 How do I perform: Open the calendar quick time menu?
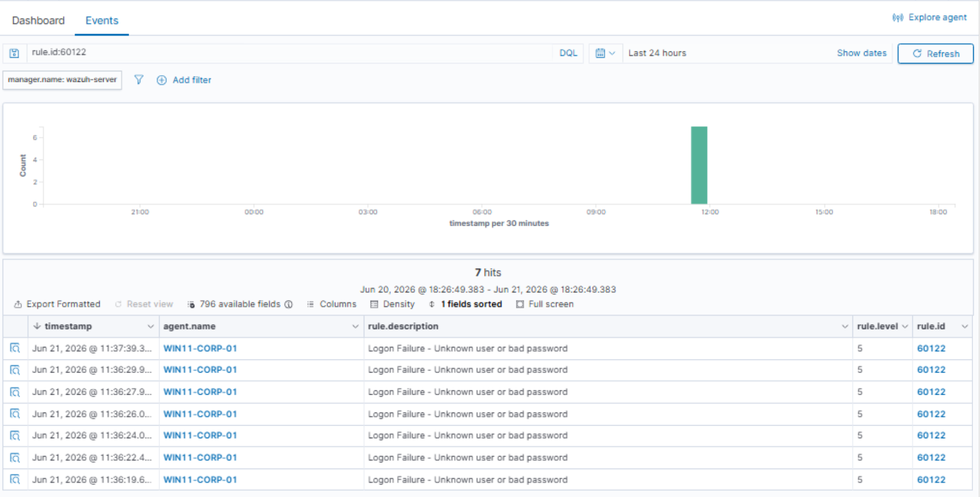(x=605, y=53)
